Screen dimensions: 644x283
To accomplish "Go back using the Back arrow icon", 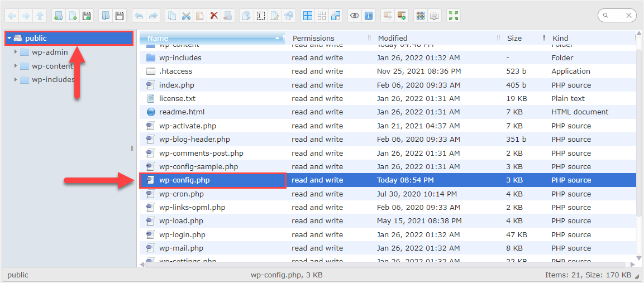I will pos(12,16).
